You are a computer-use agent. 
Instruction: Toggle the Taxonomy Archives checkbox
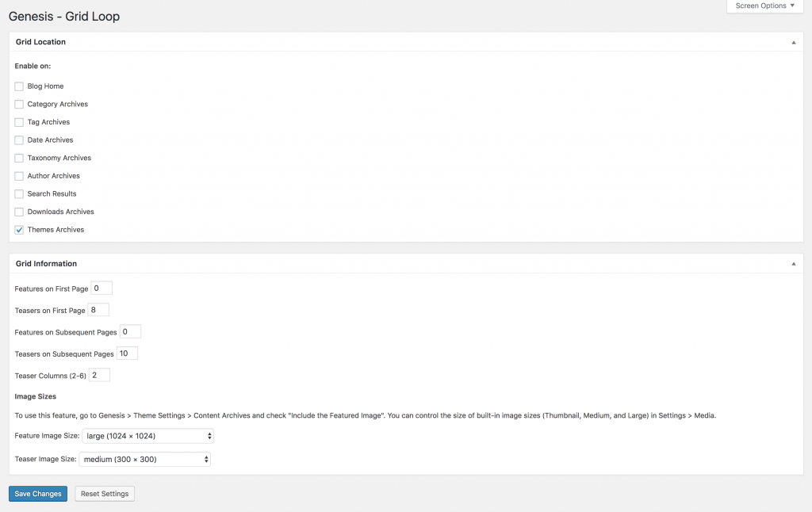pos(19,158)
